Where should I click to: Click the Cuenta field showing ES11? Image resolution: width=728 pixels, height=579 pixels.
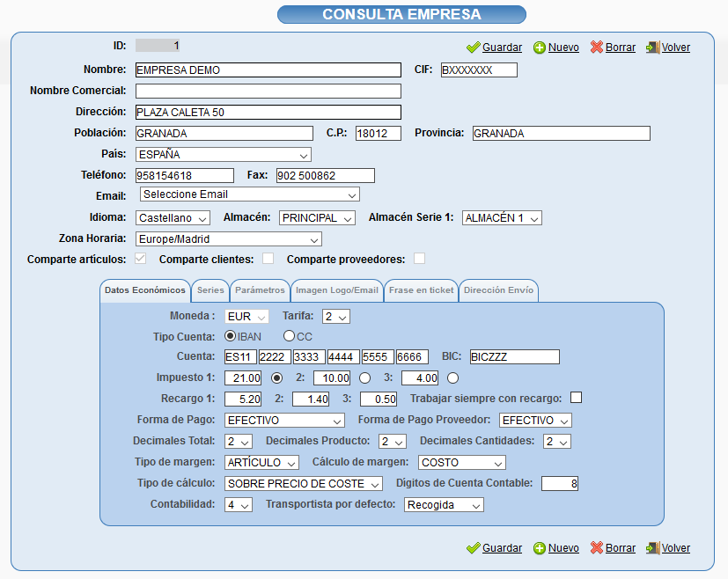[240, 356]
